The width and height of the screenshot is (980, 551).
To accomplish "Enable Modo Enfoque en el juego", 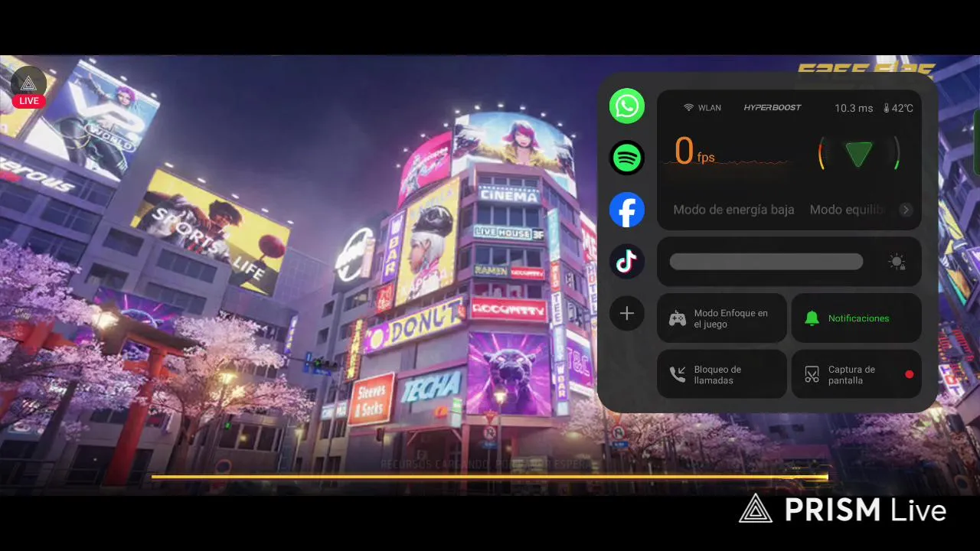I will tap(722, 318).
